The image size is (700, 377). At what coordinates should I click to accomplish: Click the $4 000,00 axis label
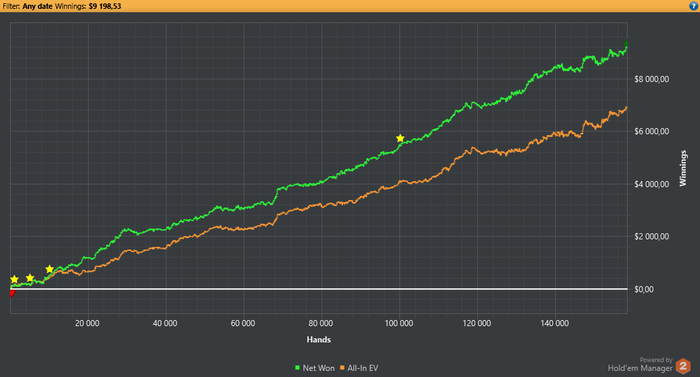651,184
